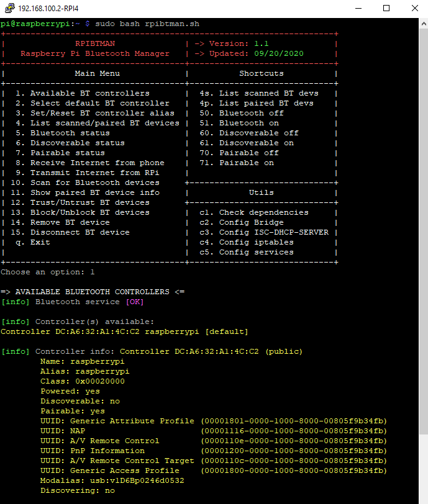Click '14. Remove BT device' line
428x504 pixels.
pyautogui.click(x=60, y=223)
